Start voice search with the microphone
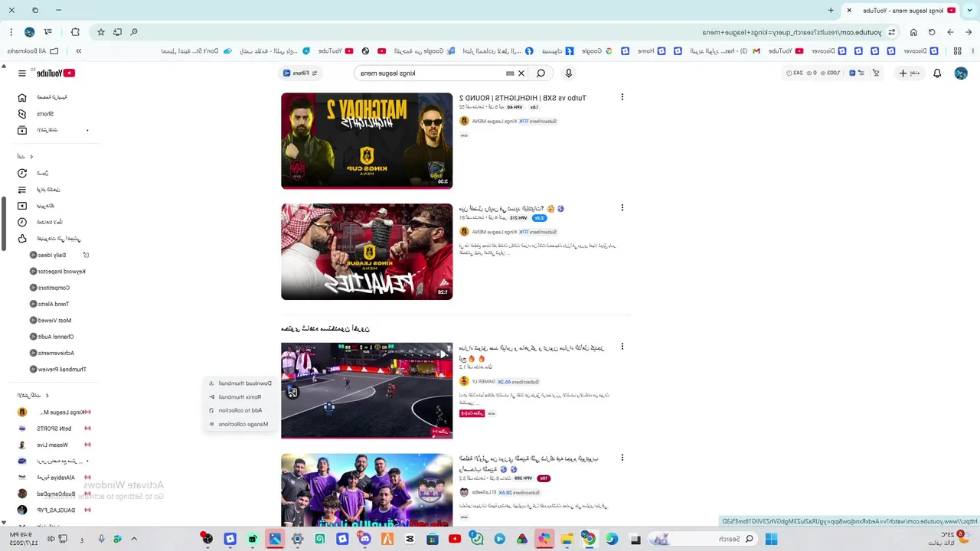Viewport: 980px width, 551px height. [568, 73]
